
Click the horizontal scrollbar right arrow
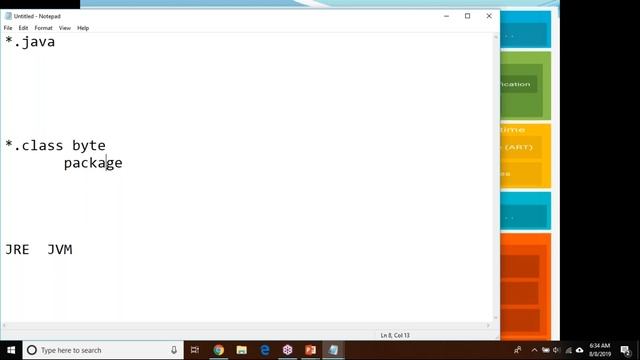[488, 325]
